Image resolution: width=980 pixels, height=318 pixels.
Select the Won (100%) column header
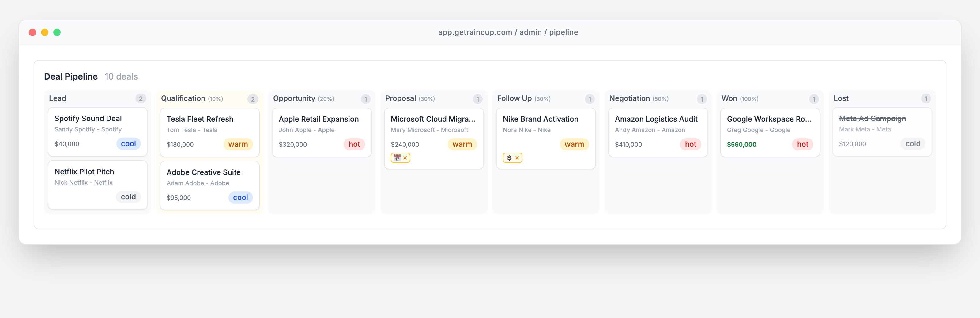[740, 98]
